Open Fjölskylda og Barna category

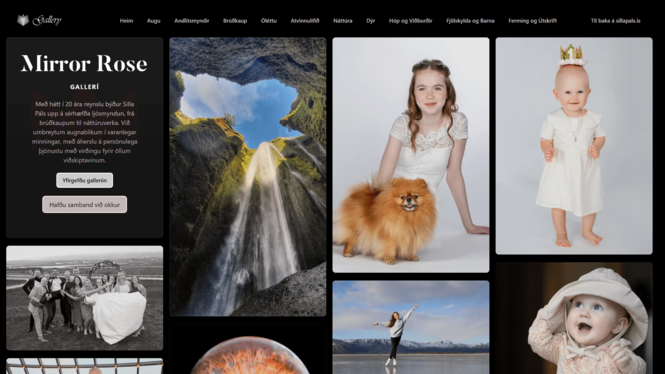pyautogui.click(x=470, y=21)
